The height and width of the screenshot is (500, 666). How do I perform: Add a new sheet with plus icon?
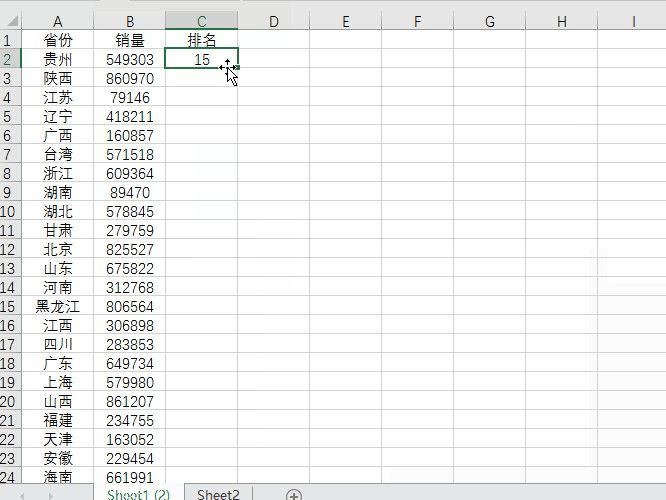[294, 495]
